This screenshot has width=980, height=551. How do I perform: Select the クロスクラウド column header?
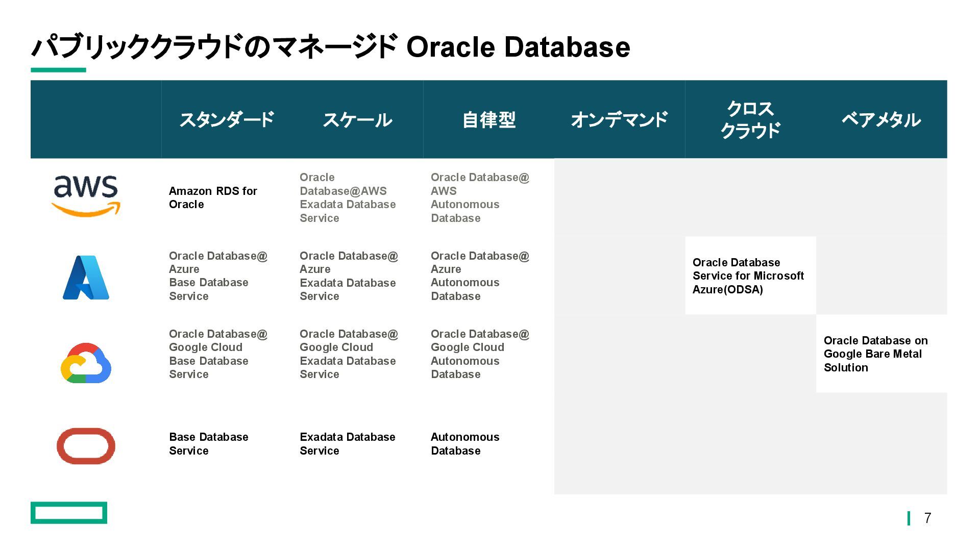point(750,119)
